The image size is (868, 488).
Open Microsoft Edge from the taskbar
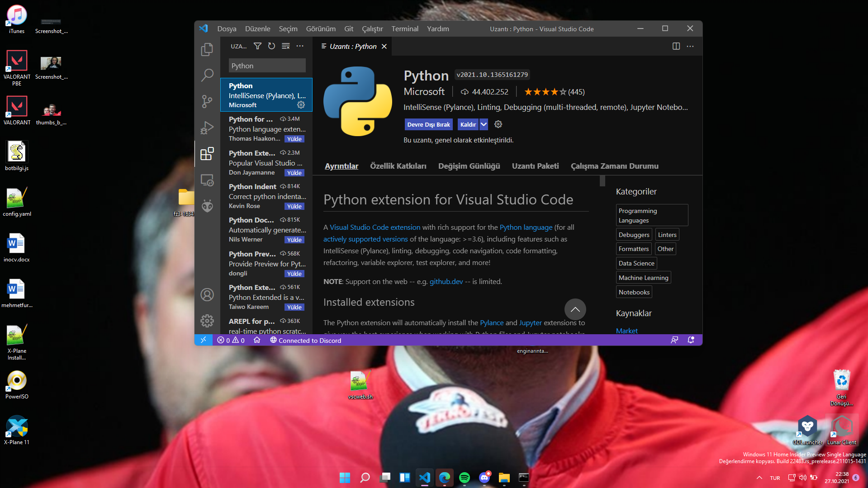(445, 478)
